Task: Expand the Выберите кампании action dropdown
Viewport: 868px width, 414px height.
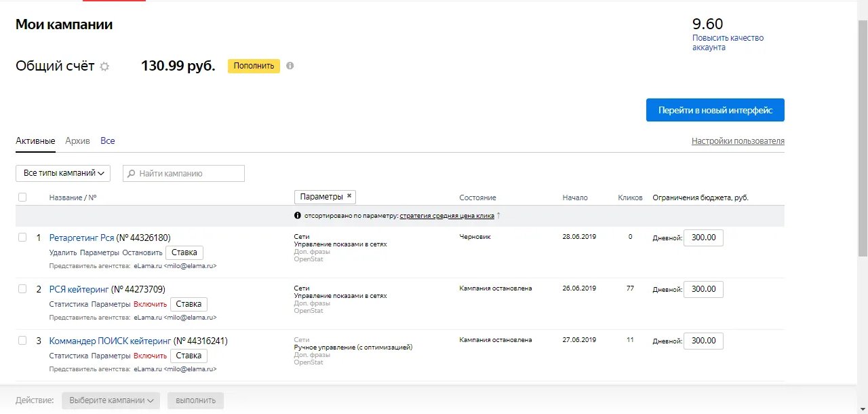Action: point(111,400)
